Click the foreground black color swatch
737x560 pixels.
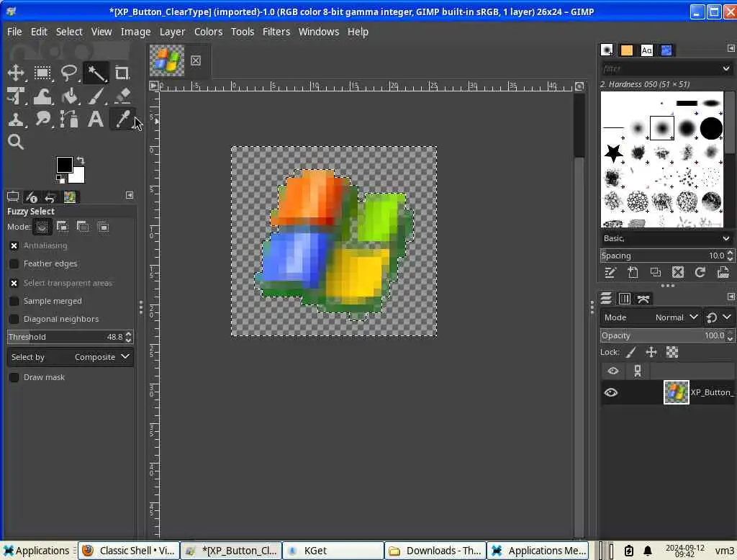(64, 165)
